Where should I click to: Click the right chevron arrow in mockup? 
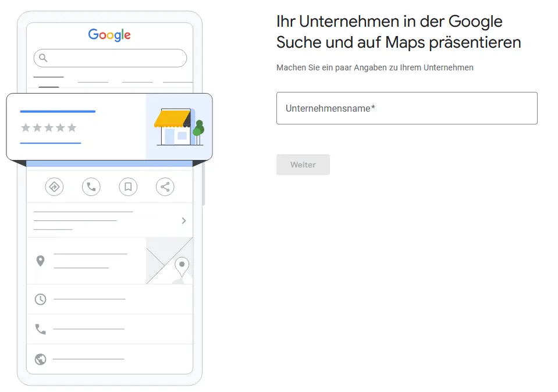coord(184,220)
